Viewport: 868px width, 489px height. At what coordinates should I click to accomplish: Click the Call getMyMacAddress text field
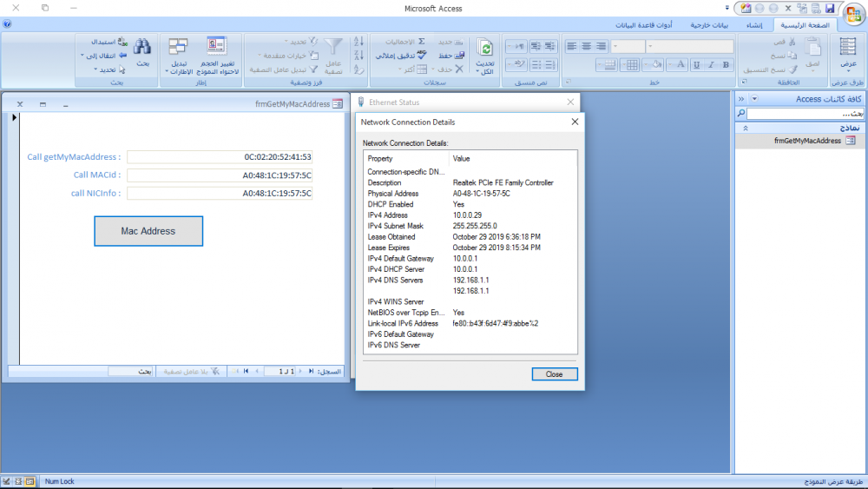tap(220, 157)
